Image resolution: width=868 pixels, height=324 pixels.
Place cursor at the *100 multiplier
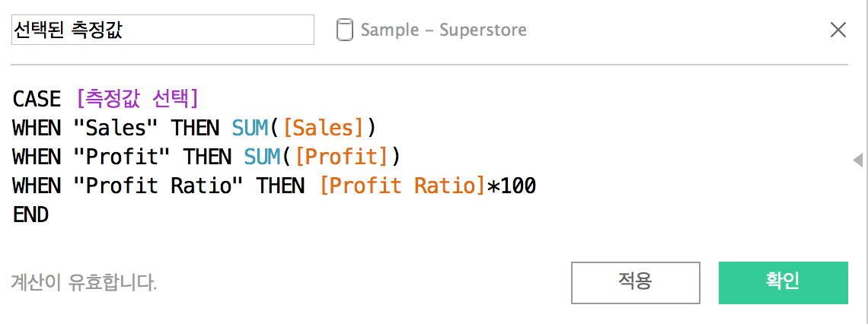[x=512, y=186]
